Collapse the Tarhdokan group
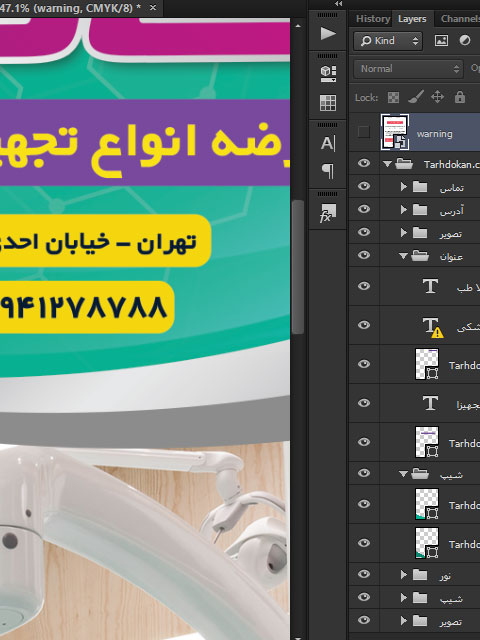Viewport: 480px width, 640px height. [x=387, y=164]
